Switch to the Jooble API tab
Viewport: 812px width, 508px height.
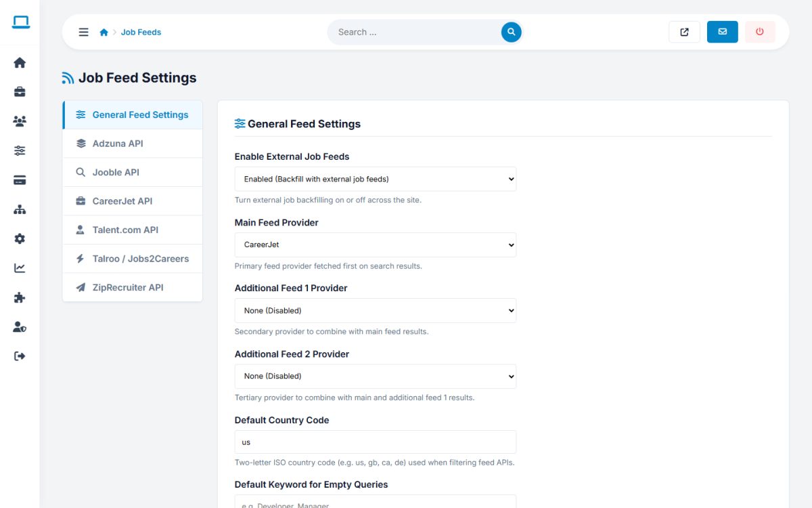[133, 172]
